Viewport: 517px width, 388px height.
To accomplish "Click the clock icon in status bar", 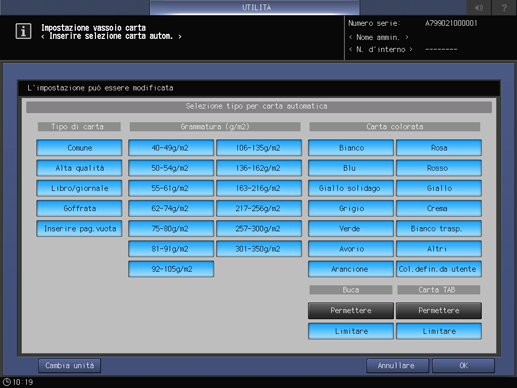I will [6, 382].
